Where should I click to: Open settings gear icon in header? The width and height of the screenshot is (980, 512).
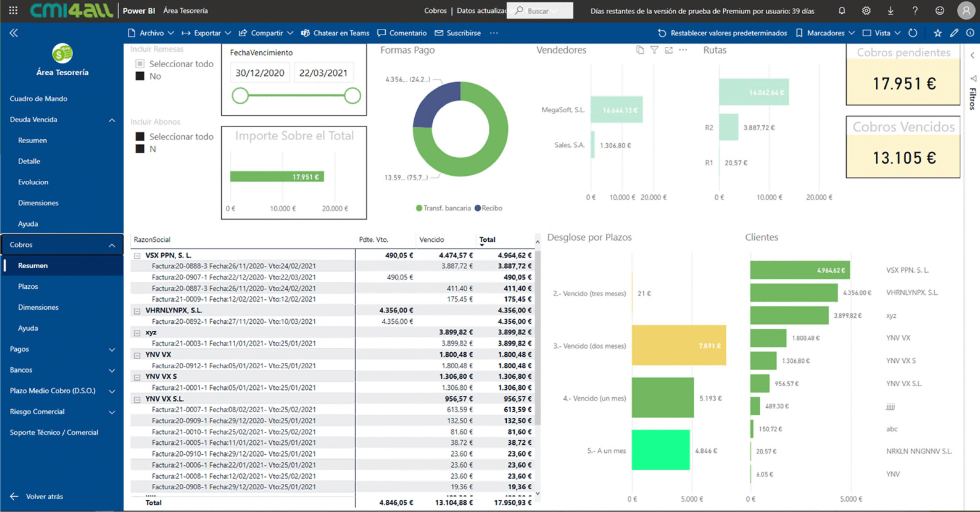click(x=866, y=11)
